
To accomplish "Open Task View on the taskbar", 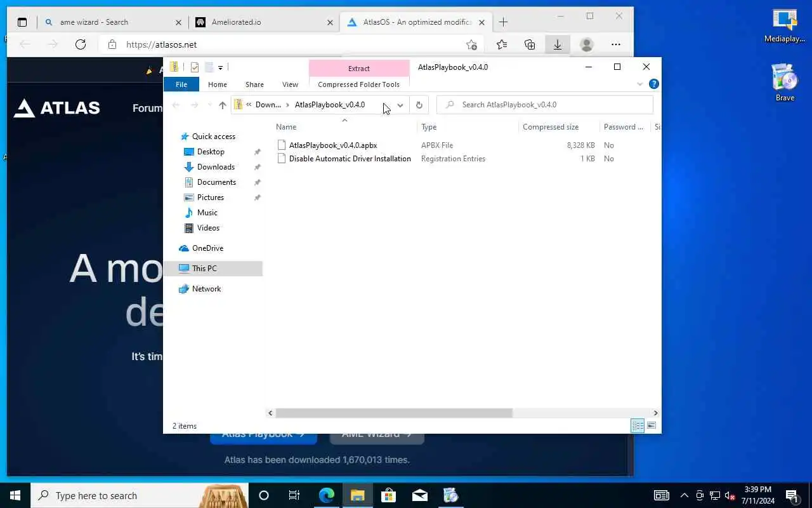I will coord(294,495).
